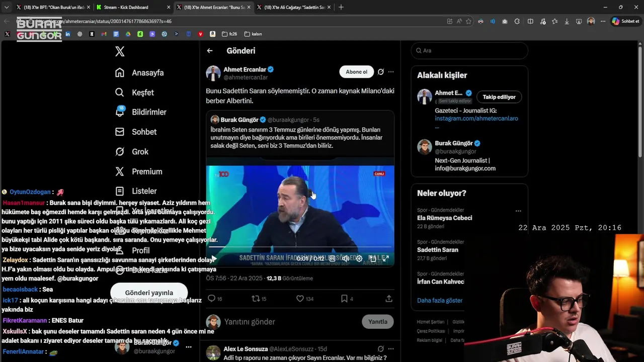Screen dimensions: 644x362
Task: Bookmark the post with 4 bookmarks
Action: point(347,299)
